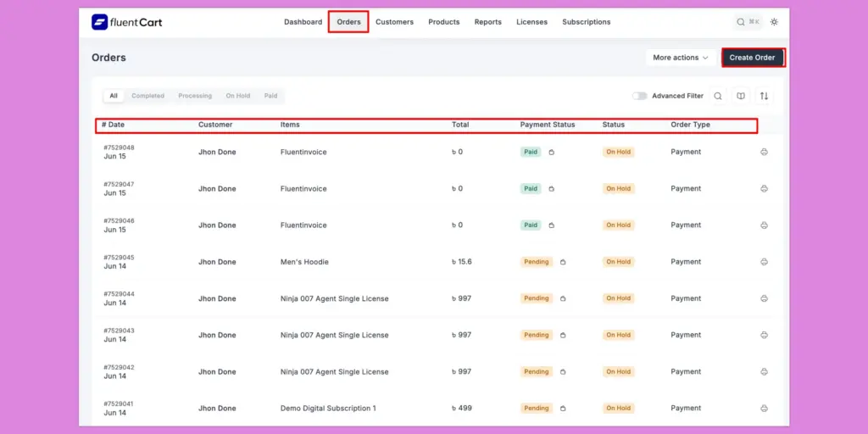Click payment icon next to Pending on #7529041
The height and width of the screenshot is (434, 868).
[563, 408]
